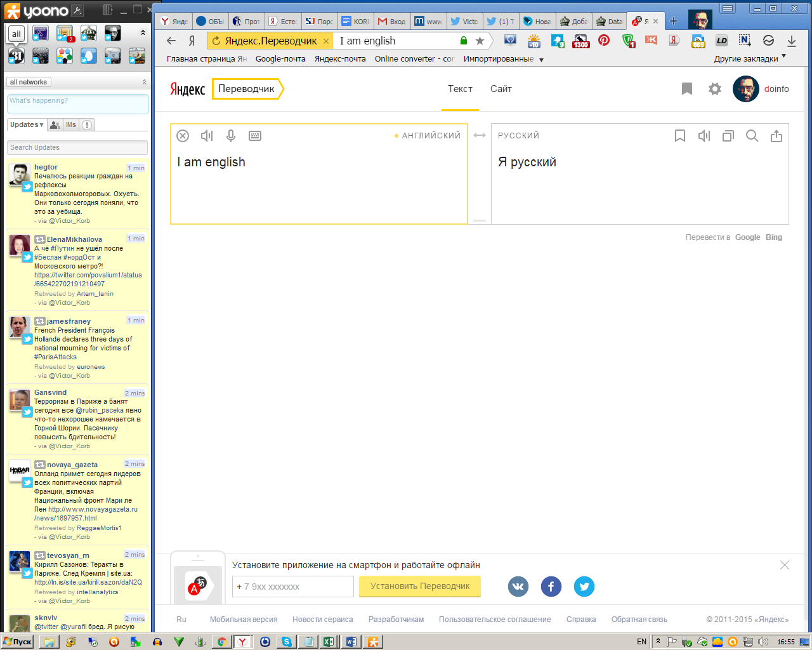Listen to the Russian translation
The height and width of the screenshot is (650, 812).
coord(704,136)
